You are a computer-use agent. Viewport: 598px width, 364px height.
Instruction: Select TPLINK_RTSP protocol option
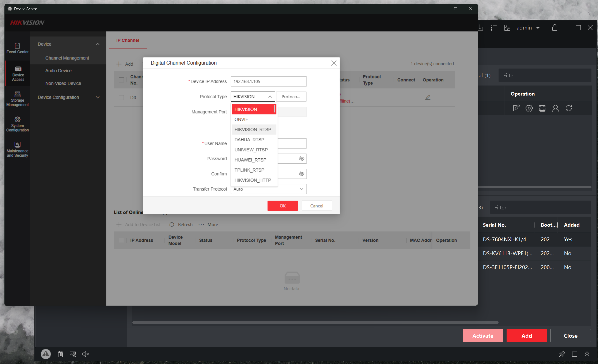(254, 170)
